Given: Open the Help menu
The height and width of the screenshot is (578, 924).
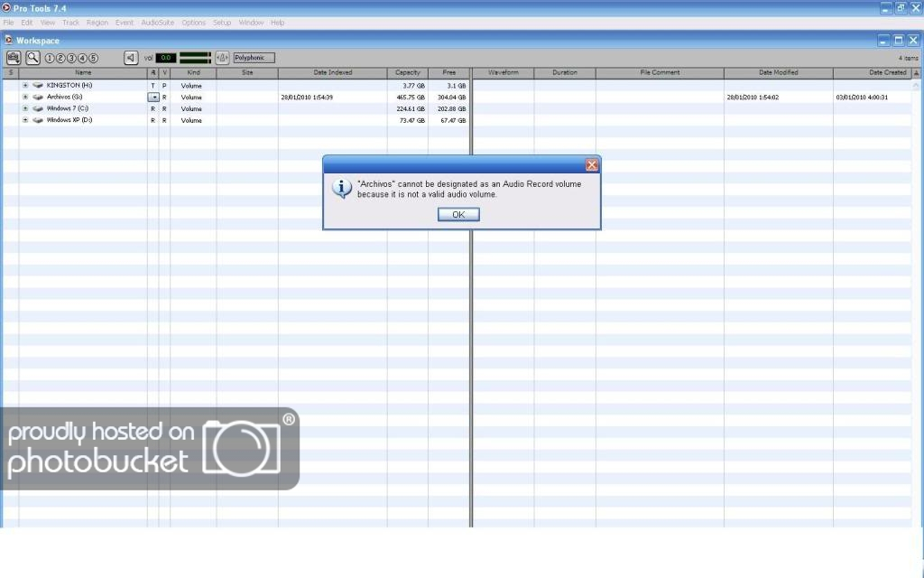Looking at the screenshot, I should point(278,23).
